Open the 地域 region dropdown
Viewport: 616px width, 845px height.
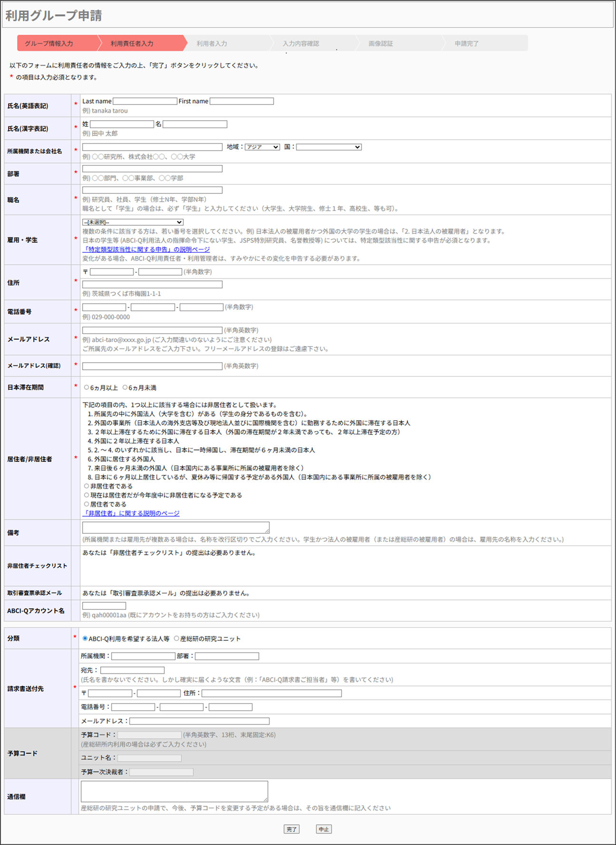pyautogui.click(x=262, y=147)
